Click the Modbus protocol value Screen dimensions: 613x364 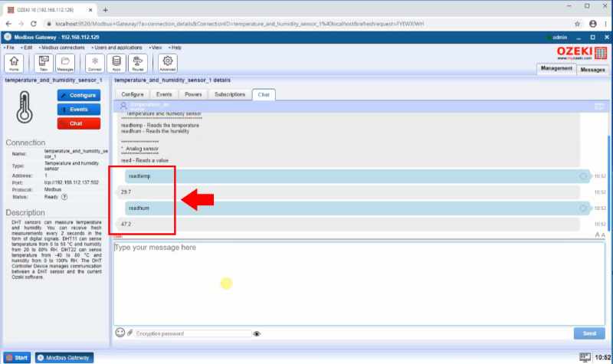tap(53, 189)
